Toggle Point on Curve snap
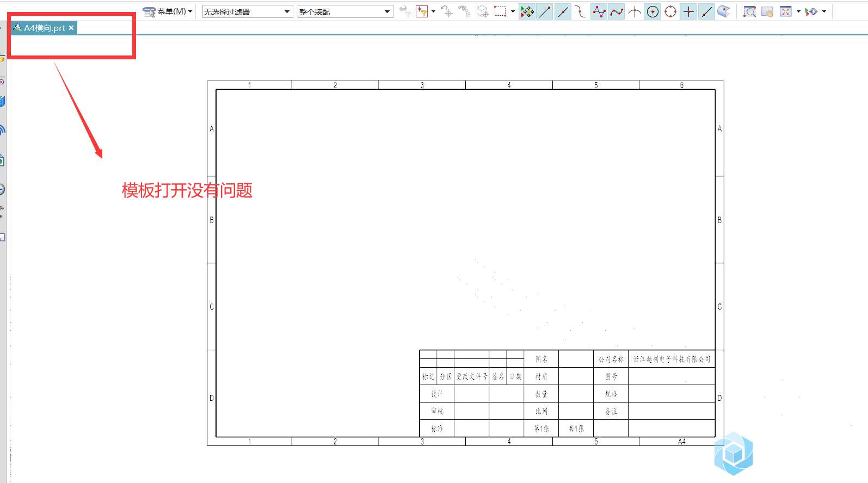 coord(706,11)
